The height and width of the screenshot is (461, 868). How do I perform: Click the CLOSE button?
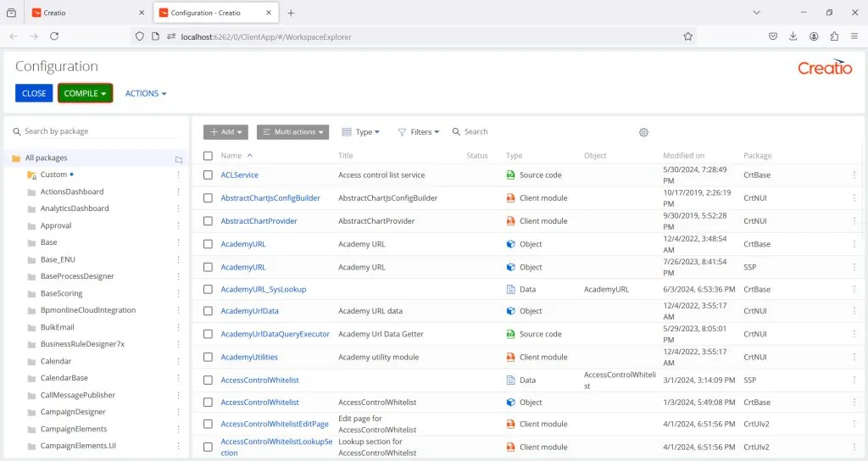tap(34, 93)
